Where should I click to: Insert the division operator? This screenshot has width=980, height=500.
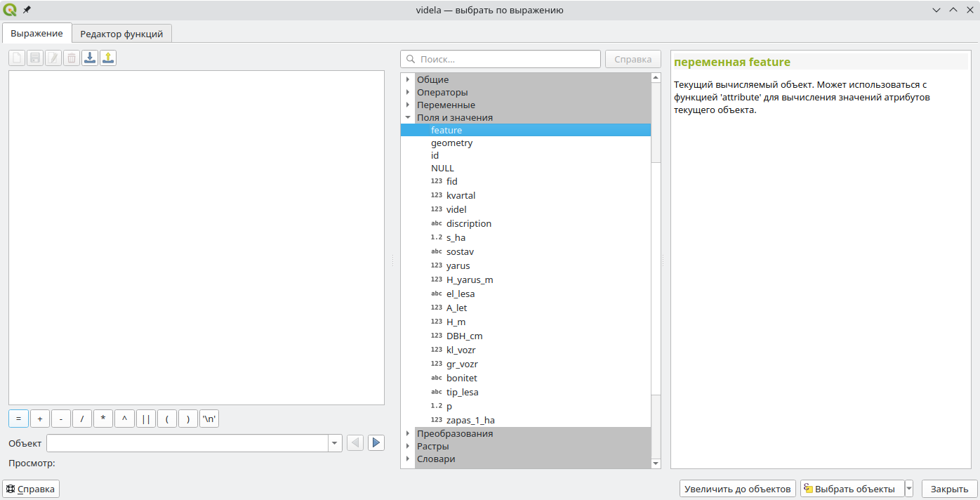pos(82,419)
